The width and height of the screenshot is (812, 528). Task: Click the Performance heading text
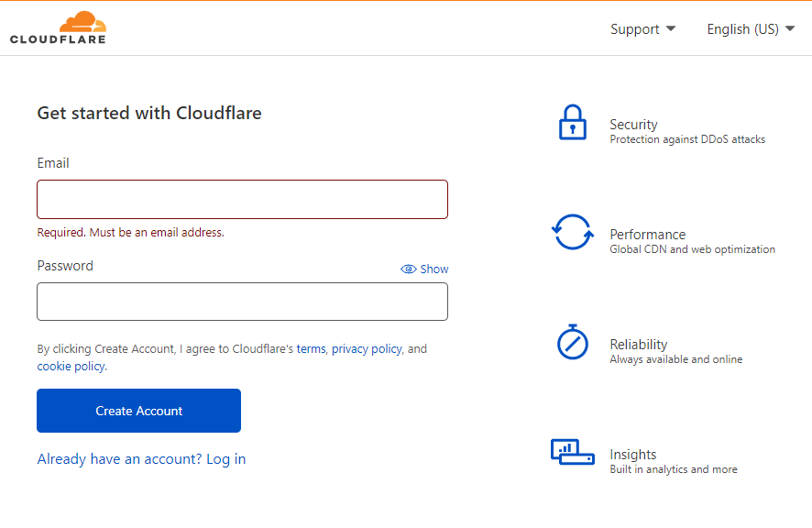point(647,235)
